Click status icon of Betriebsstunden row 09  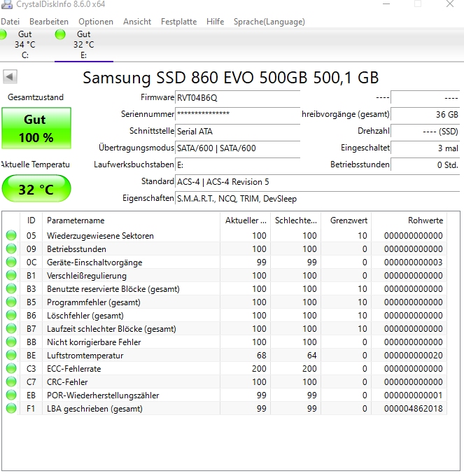point(11,249)
